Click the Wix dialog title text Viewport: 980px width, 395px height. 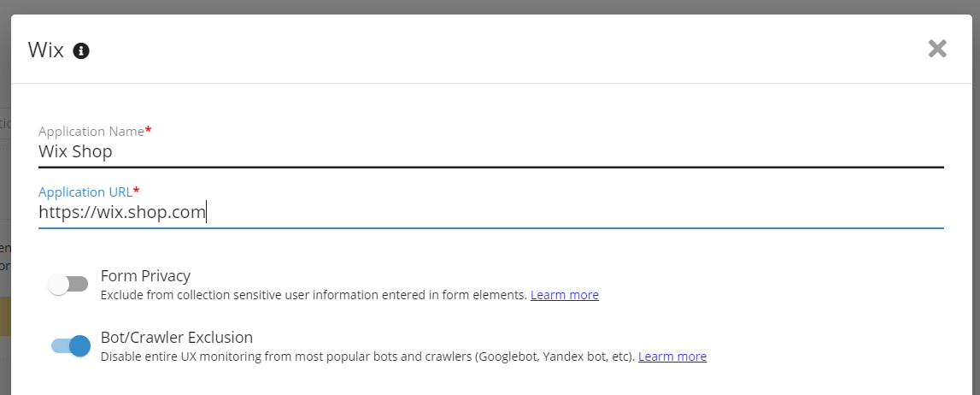(46, 50)
